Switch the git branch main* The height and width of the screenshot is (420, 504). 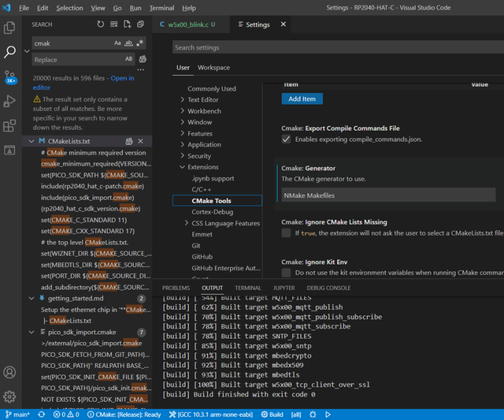18,414
